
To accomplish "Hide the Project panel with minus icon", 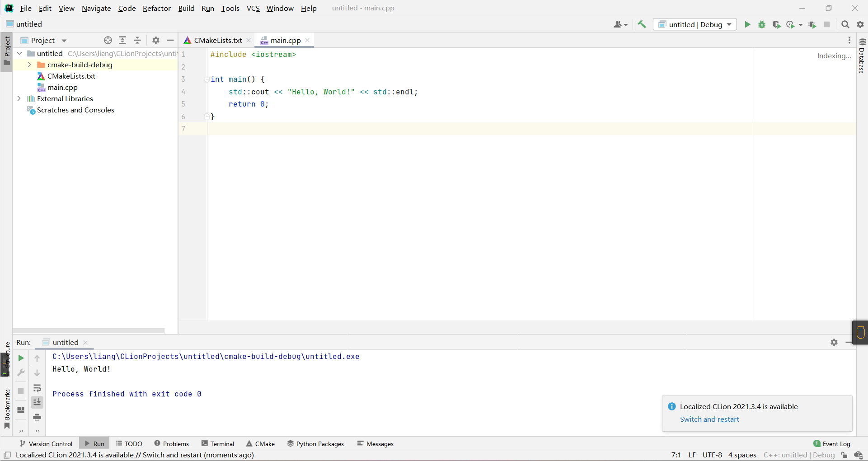I will click(x=170, y=40).
